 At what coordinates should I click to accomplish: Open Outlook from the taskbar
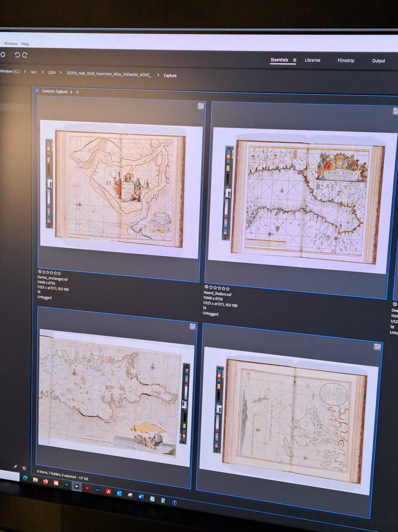[x=119, y=493]
